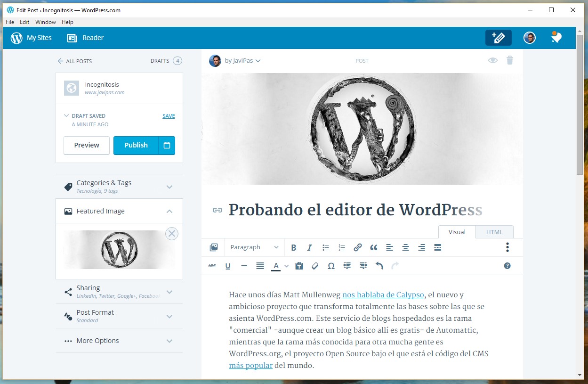Apply blockquote formatting
Image resolution: width=588 pixels, height=384 pixels.
pyautogui.click(x=374, y=247)
